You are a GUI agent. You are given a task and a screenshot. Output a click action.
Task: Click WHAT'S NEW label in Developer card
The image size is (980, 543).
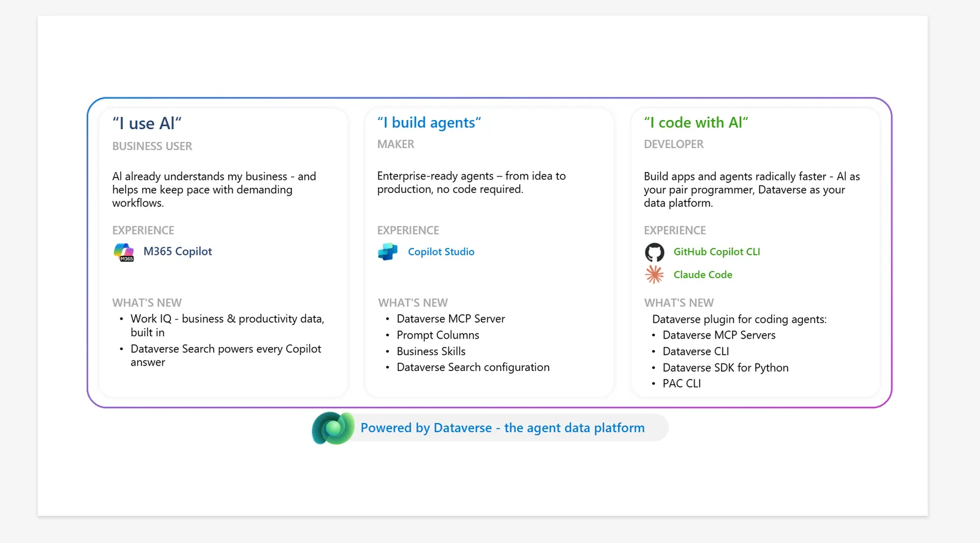pyautogui.click(x=679, y=303)
